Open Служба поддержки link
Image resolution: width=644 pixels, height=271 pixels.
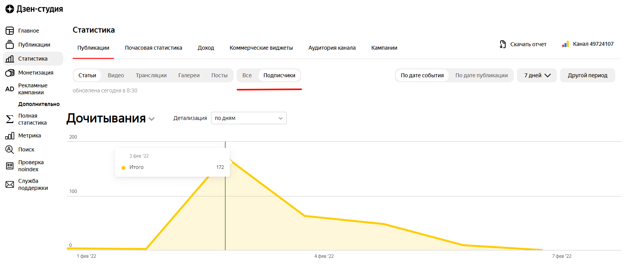[x=33, y=184]
